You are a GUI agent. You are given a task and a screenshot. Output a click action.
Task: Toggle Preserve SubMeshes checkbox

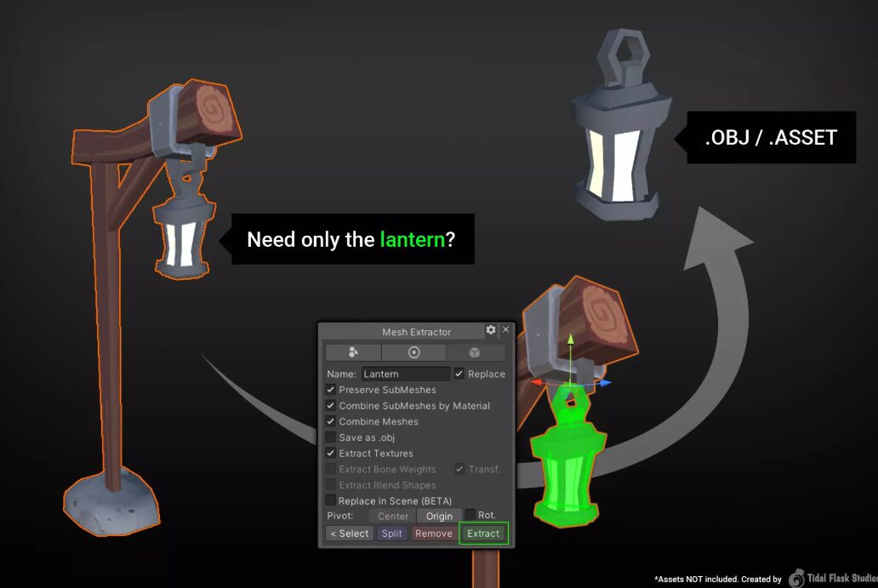tap(331, 390)
